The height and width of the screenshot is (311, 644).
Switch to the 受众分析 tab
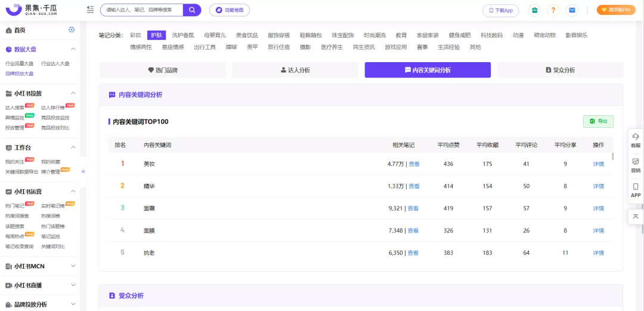(x=560, y=70)
